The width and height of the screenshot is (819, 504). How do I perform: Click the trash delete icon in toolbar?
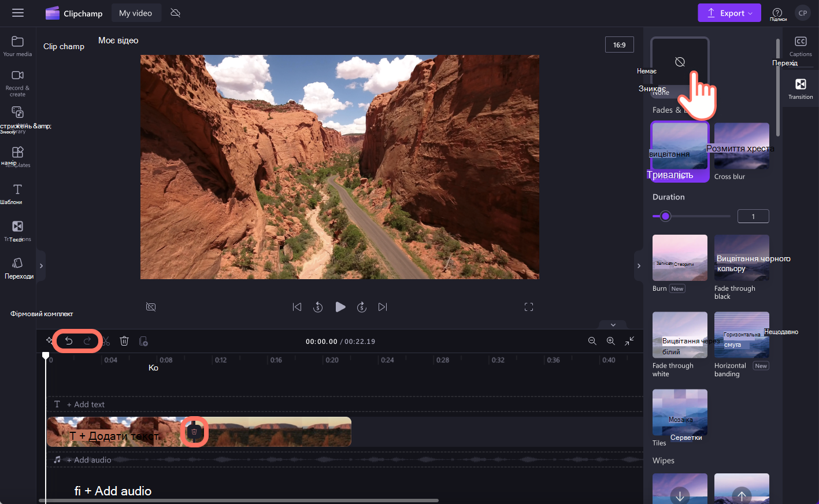point(124,341)
